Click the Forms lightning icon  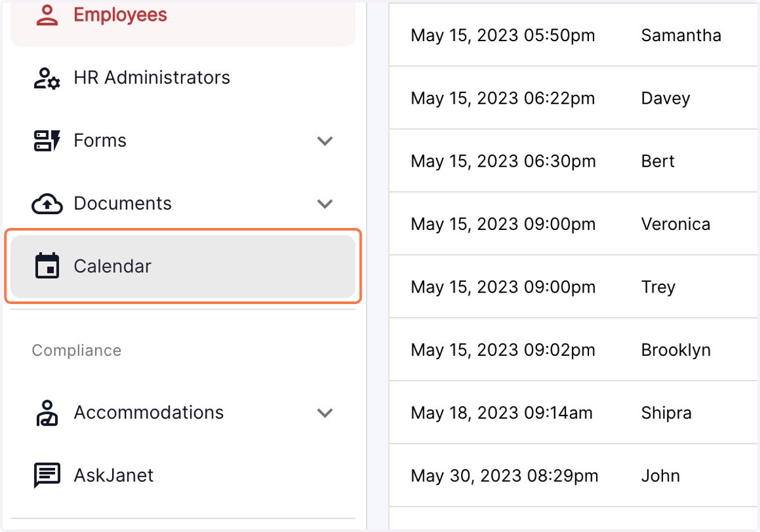47,141
